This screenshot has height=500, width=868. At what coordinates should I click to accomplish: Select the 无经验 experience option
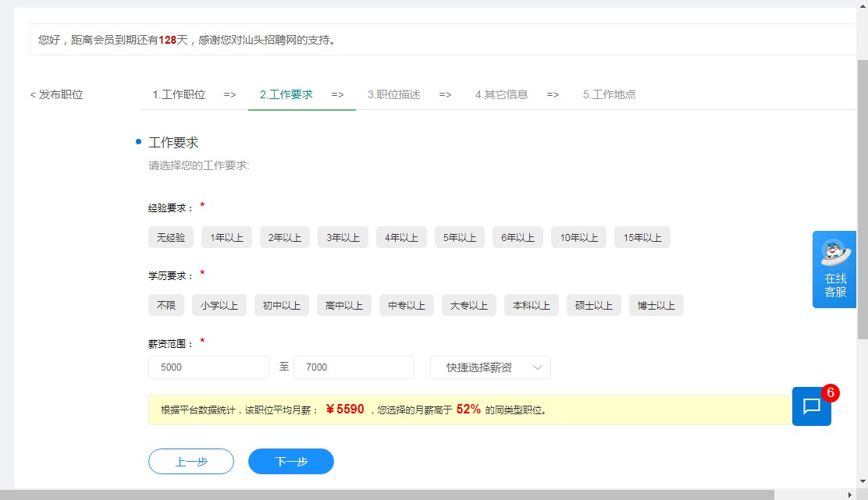point(170,237)
